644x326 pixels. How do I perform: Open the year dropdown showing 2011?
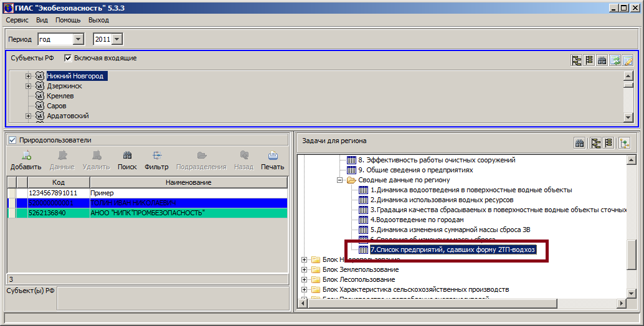pyautogui.click(x=118, y=39)
